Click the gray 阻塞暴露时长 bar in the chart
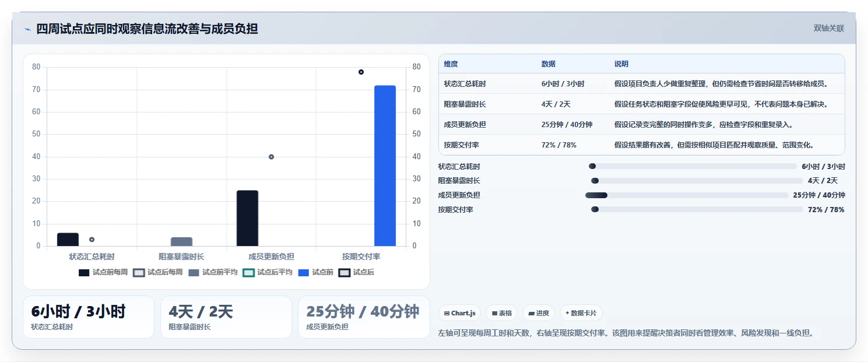The width and height of the screenshot is (868, 362). pos(181,241)
